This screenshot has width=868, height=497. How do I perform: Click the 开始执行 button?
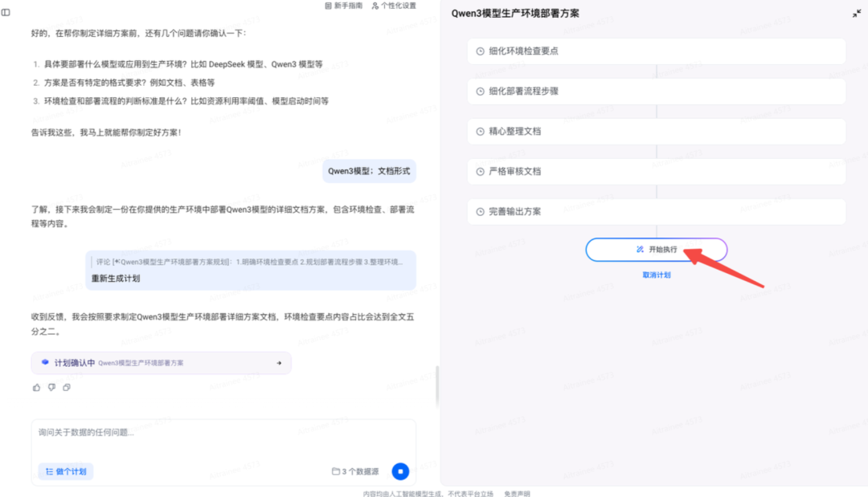click(656, 250)
